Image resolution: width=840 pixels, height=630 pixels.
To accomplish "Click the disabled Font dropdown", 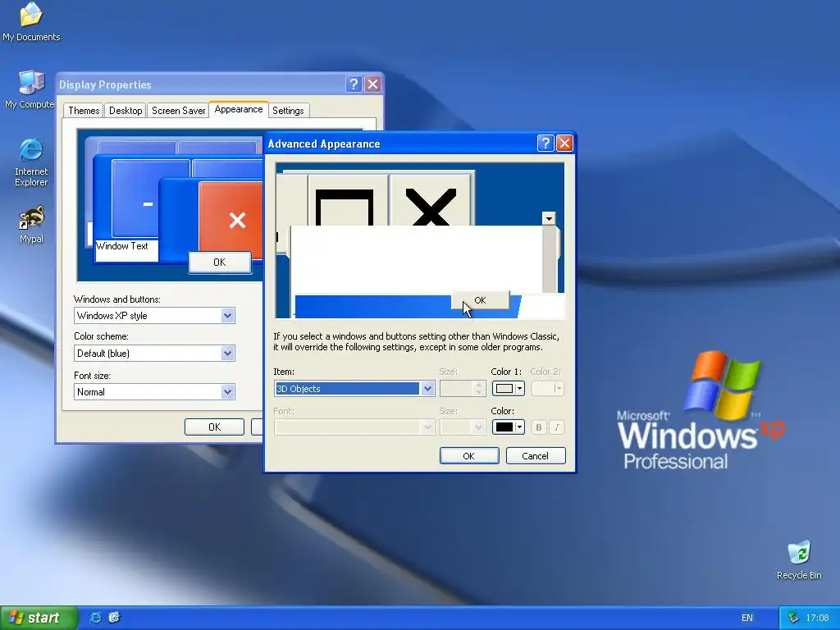I will point(354,427).
